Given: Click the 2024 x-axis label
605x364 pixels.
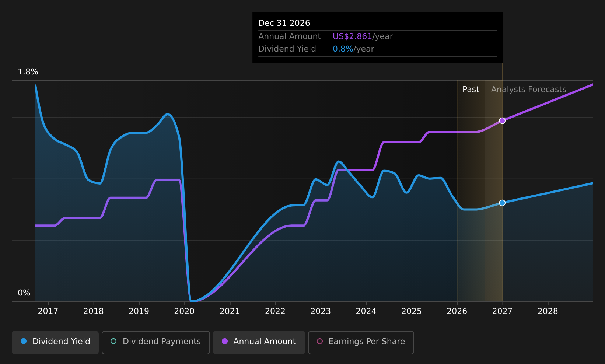Looking at the screenshot, I should pos(366,311).
